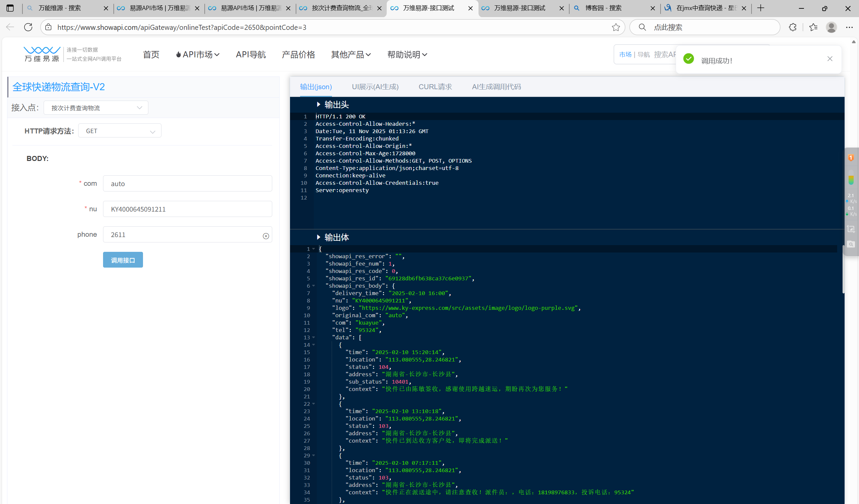
Task: Open browser settings ellipsis menu
Action: pos(849,27)
